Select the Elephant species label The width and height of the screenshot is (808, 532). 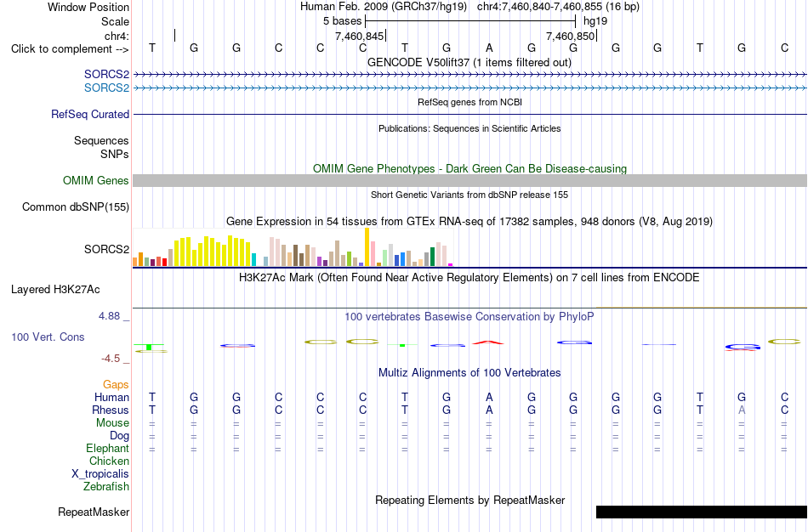[107, 448]
